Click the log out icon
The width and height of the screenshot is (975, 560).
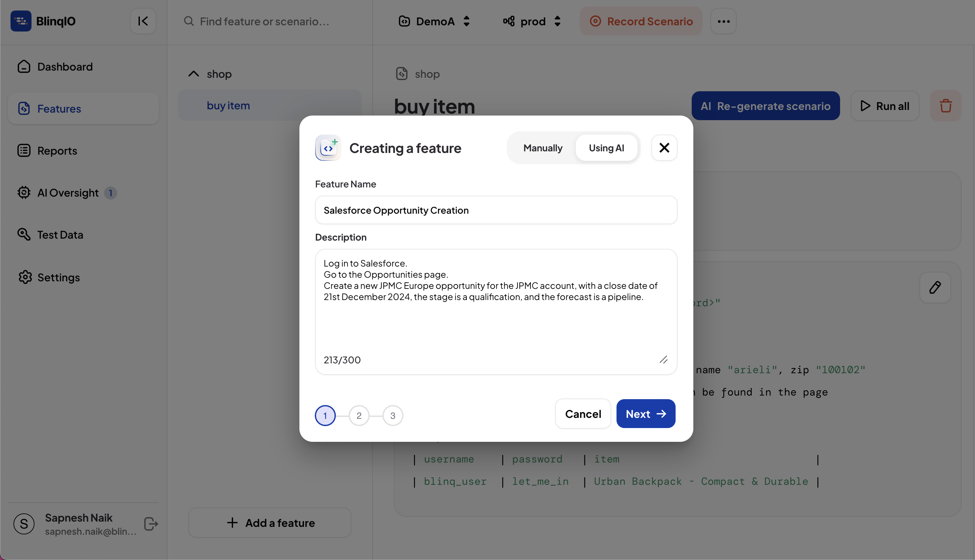point(151,524)
